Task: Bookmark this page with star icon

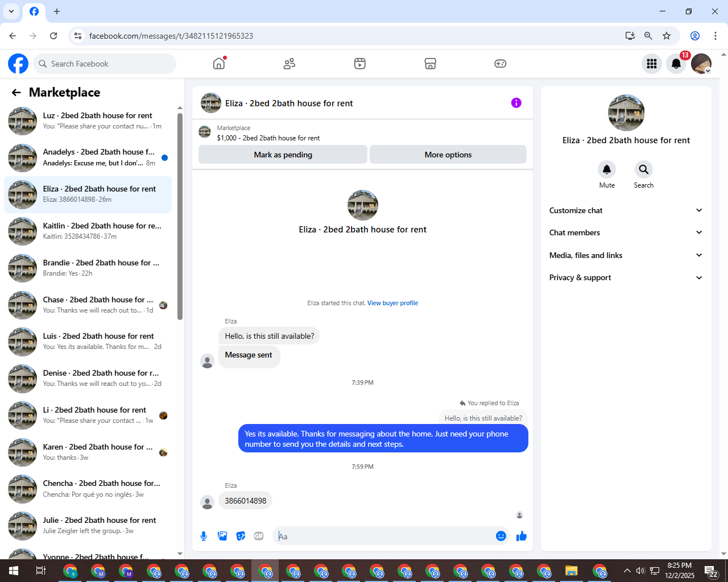Action: [667, 36]
